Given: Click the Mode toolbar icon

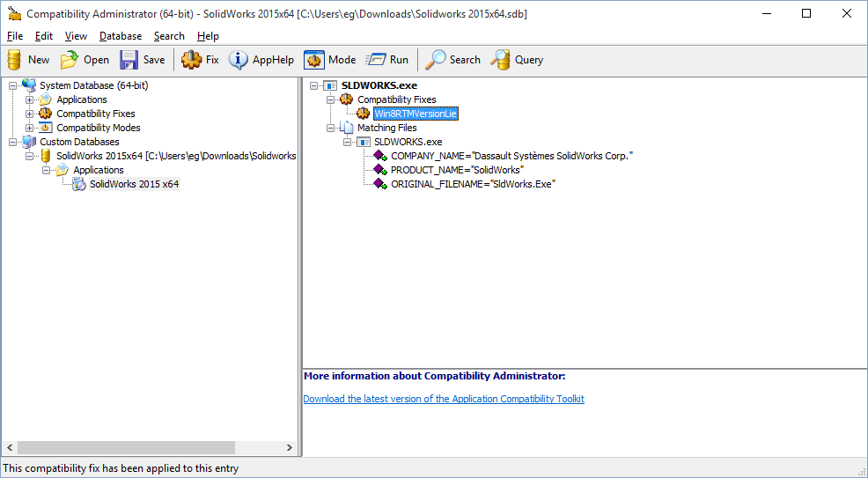Looking at the screenshot, I should (x=314, y=60).
